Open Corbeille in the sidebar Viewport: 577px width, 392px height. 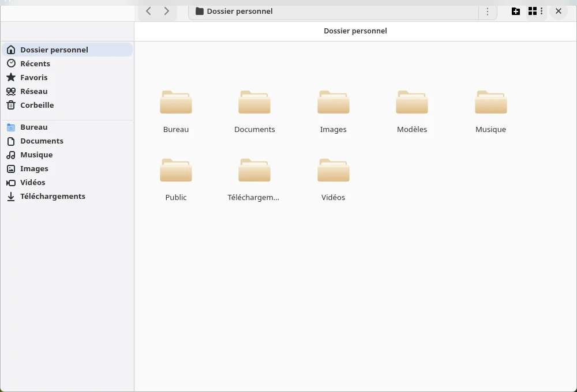68,105
